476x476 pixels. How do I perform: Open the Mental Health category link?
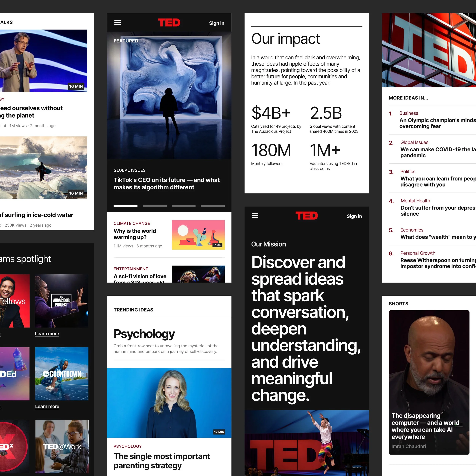click(x=415, y=200)
